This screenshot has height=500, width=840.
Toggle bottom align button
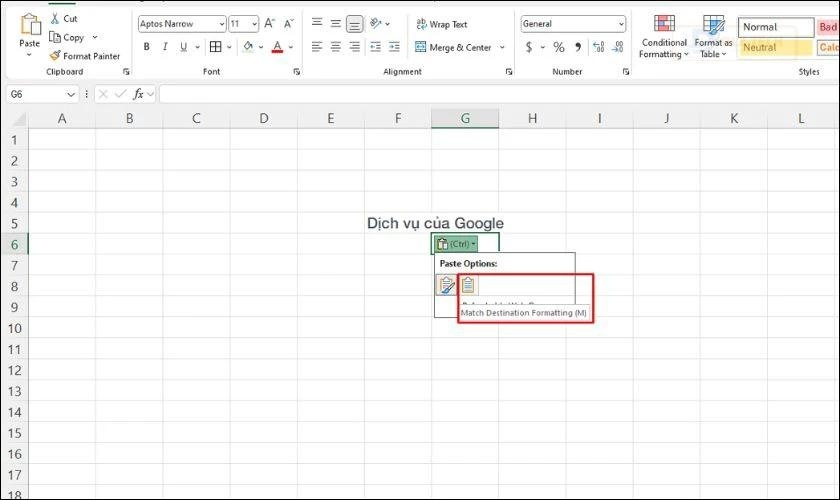click(354, 24)
